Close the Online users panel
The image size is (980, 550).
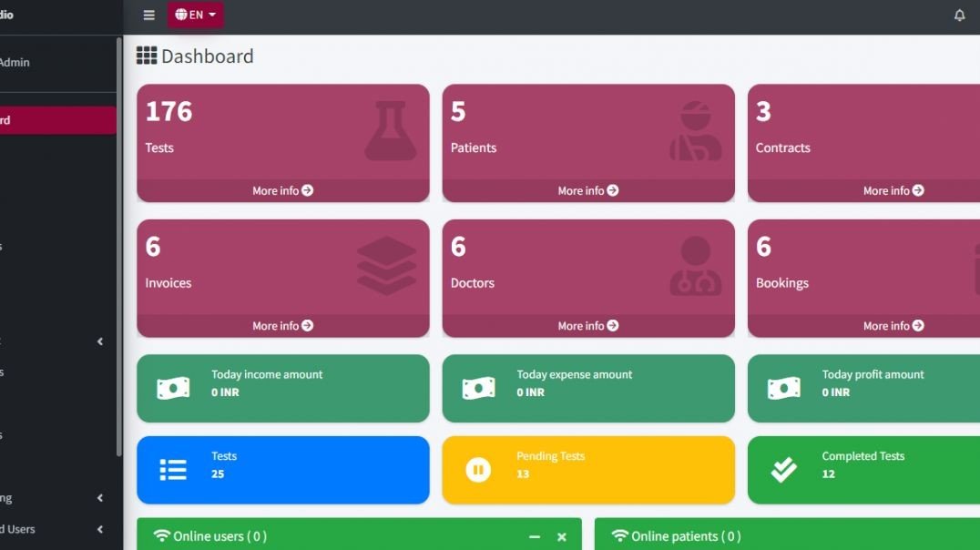tap(562, 536)
